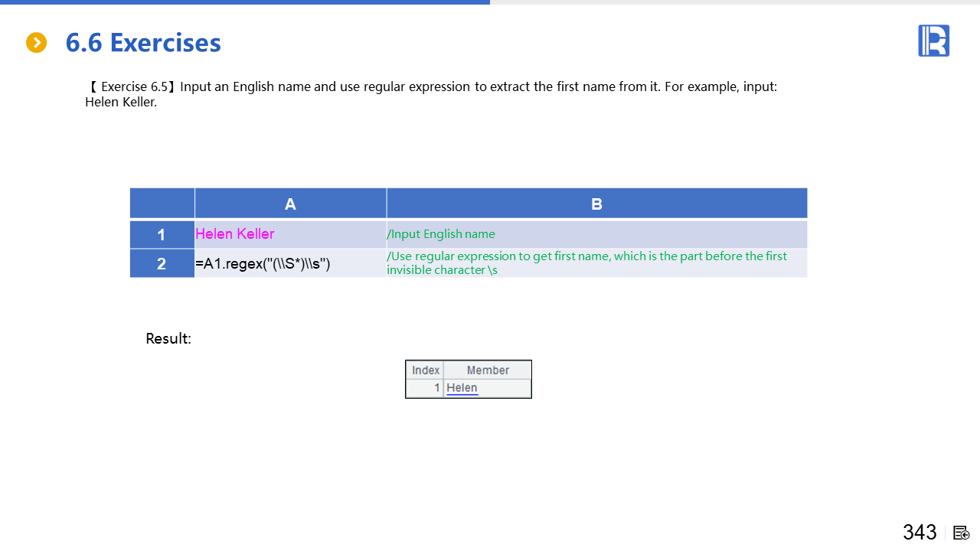Click the 'Result:' label
Viewport: 980px width, 551px height.
168,338
